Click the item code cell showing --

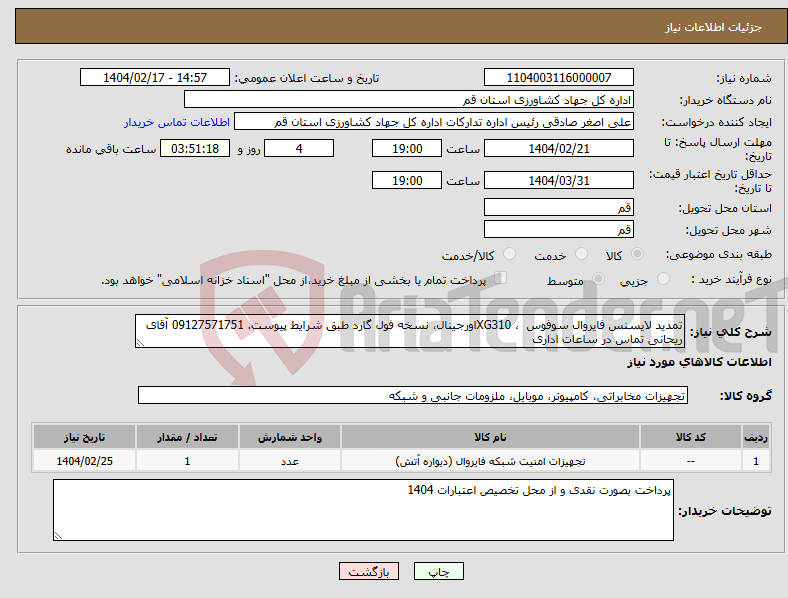point(691,461)
